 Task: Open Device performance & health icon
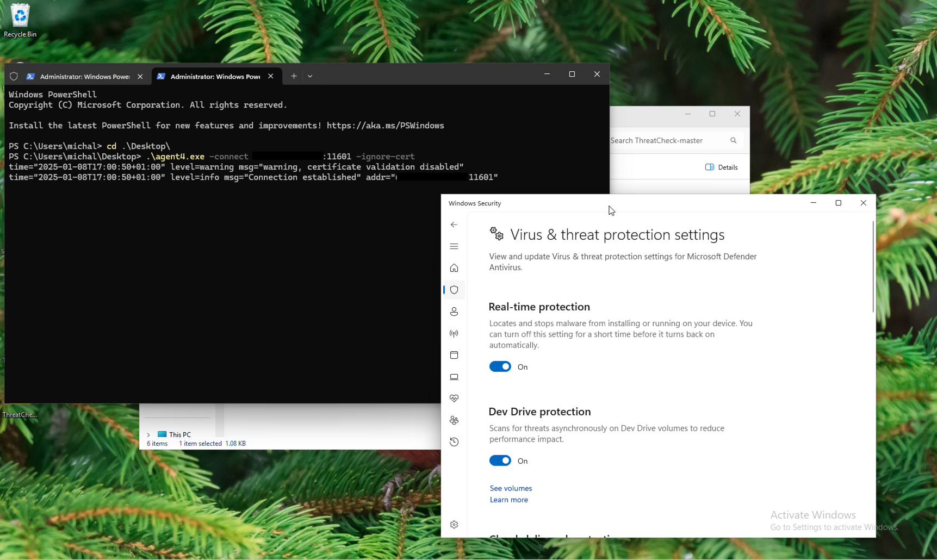(x=454, y=399)
